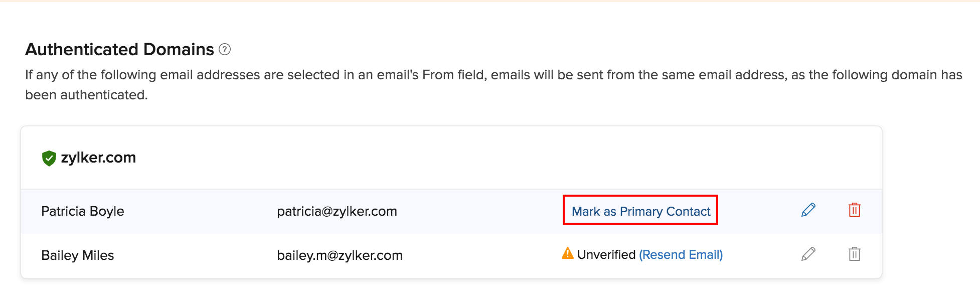Select the Bailey Miles name
The height and width of the screenshot is (304, 980).
tap(78, 255)
